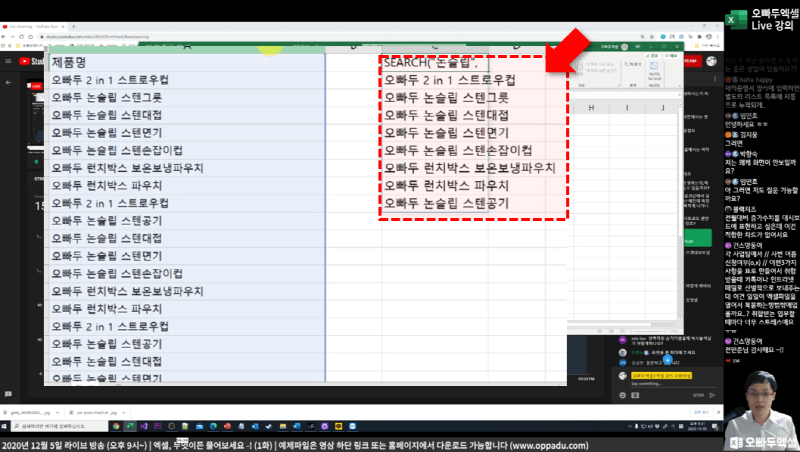Reload the page with Chrome's refresh icon
Viewport: 800px width, 452px height.
point(21,37)
